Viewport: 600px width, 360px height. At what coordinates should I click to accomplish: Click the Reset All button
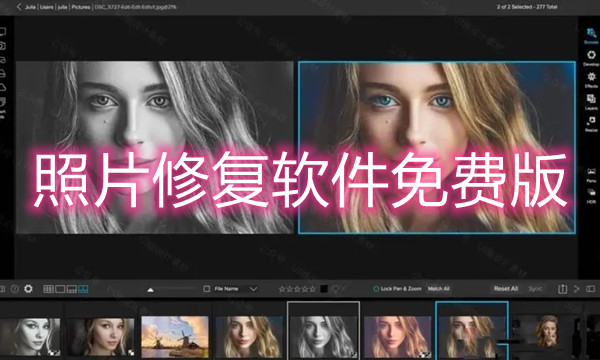tap(506, 289)
